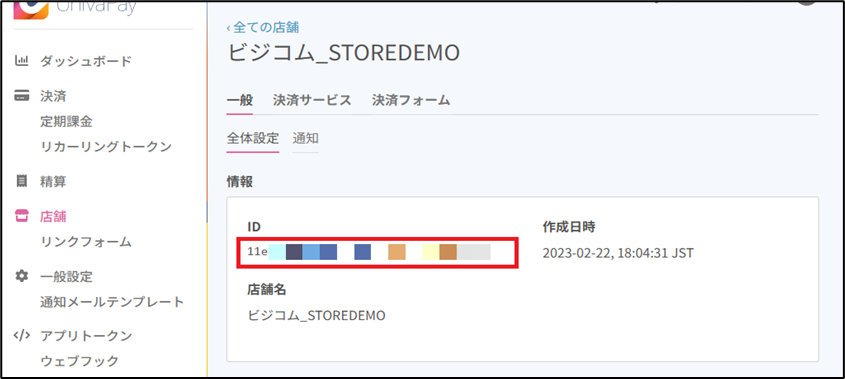The image size is (845, 379).
Task: Click the settlement receipt icon
Action: pyautogui.click(x=22, y=181)
